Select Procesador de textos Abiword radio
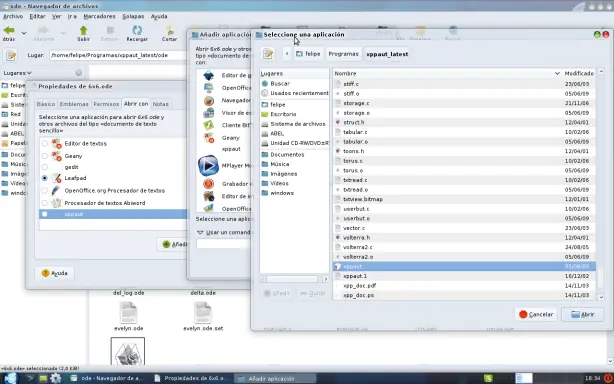Screen dimensions: 614x384 [45, 203]
